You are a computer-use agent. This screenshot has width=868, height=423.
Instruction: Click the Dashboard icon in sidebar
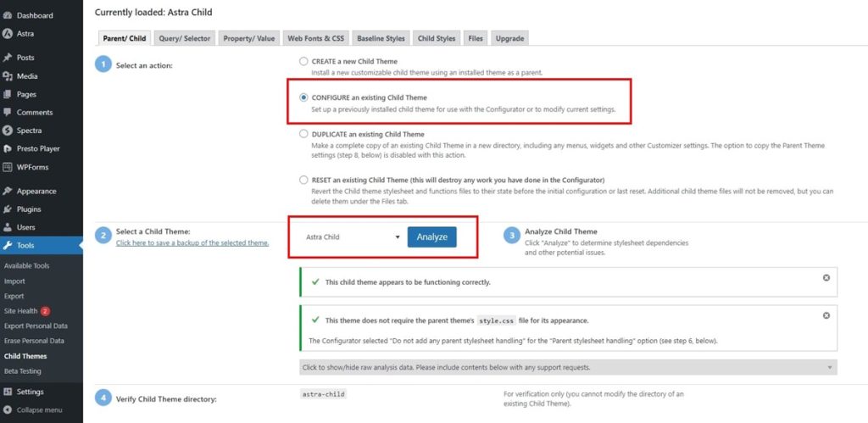7,15
